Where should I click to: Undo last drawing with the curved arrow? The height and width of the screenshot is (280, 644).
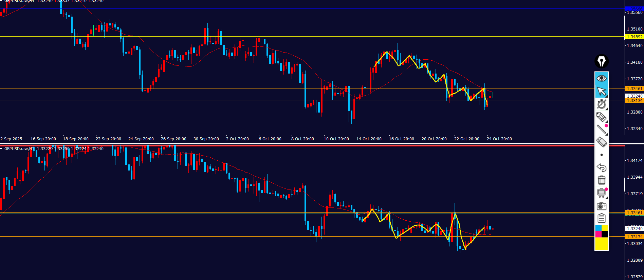tap(601, 167)
